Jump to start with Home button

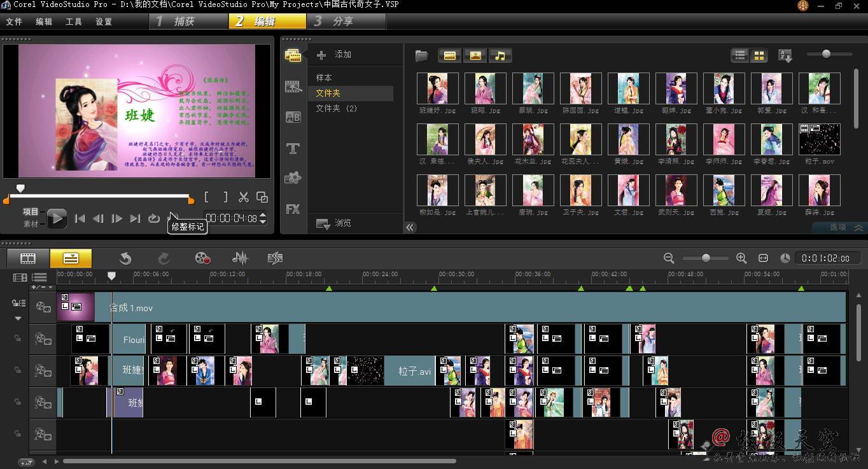(80, 218)
